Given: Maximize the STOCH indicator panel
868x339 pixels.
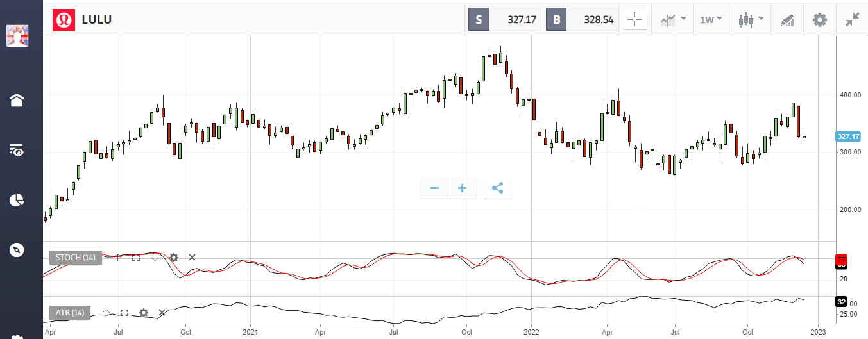Looking at the screenshot, I should [136, 258].
